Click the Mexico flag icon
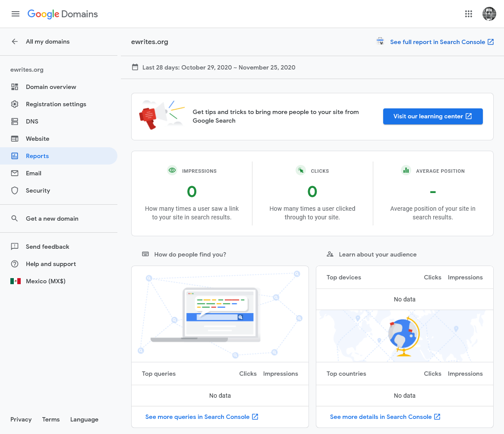 click(x=16, y=281)
